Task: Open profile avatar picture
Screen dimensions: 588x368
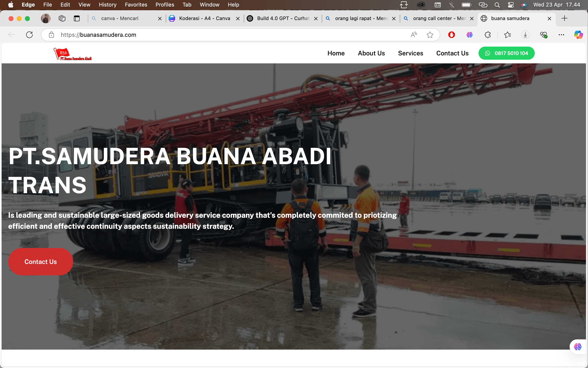Action: click(x=46, y=18)
